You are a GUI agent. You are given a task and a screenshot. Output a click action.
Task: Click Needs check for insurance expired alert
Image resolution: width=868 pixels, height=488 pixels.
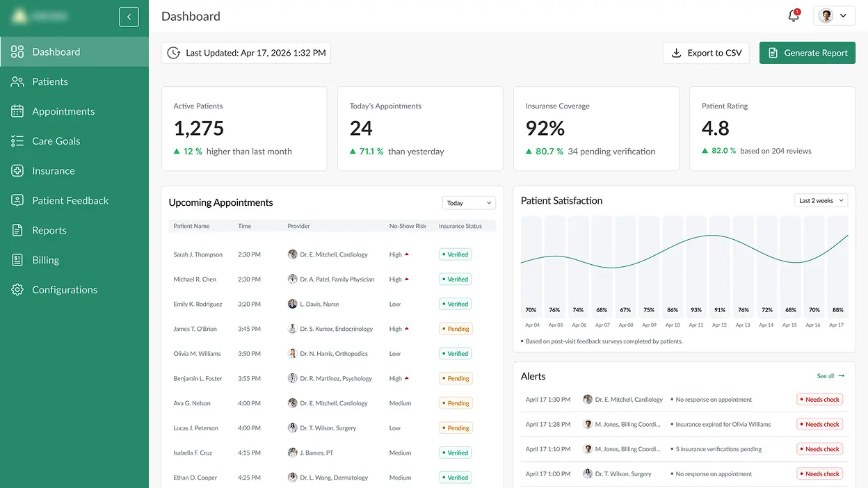click(820, 424)
